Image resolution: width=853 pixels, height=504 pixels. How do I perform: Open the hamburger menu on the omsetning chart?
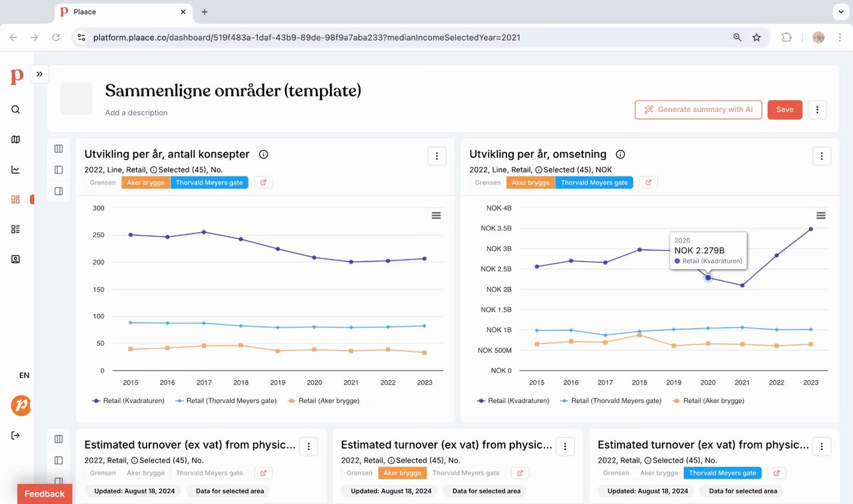(821, 216)
